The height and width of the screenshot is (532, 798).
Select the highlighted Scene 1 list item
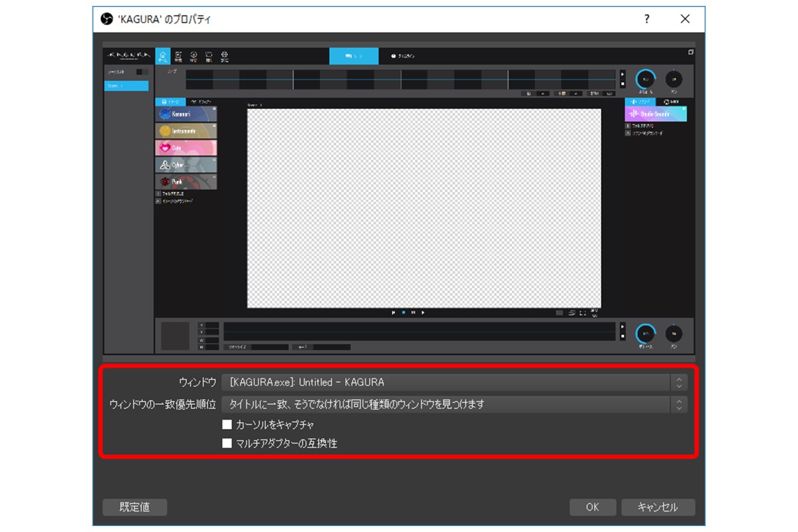pyautogui.click(x=126, y=86)
